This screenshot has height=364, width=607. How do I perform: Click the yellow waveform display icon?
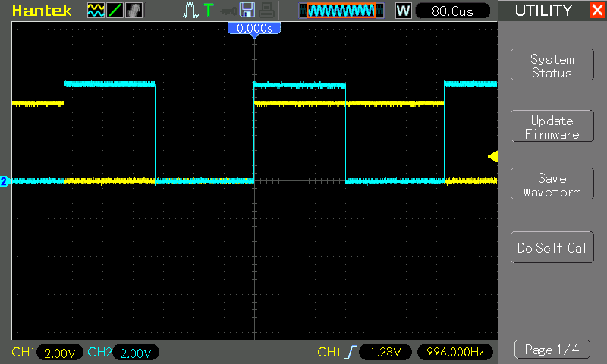[95, 11]
